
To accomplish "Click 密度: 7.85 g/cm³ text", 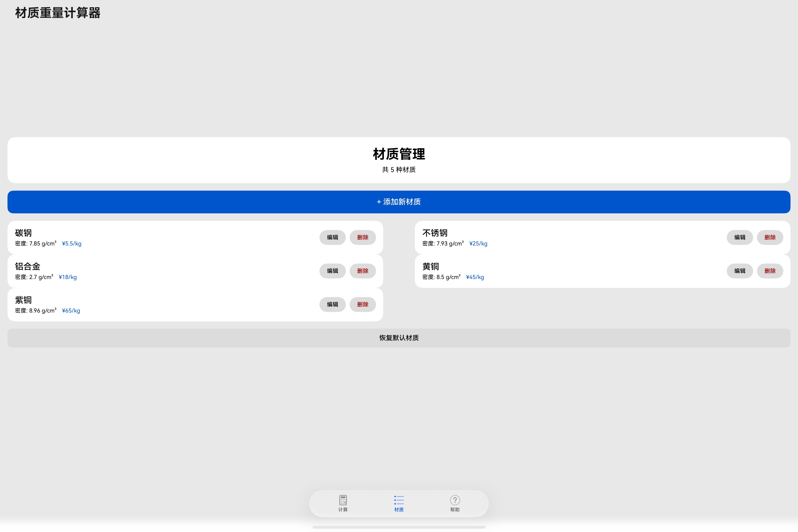I will tap(36, 244).
